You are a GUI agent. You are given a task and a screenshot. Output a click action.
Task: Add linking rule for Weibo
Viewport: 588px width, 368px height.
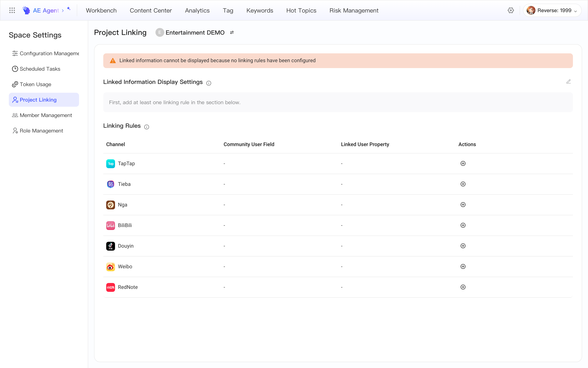coord(463,266)
